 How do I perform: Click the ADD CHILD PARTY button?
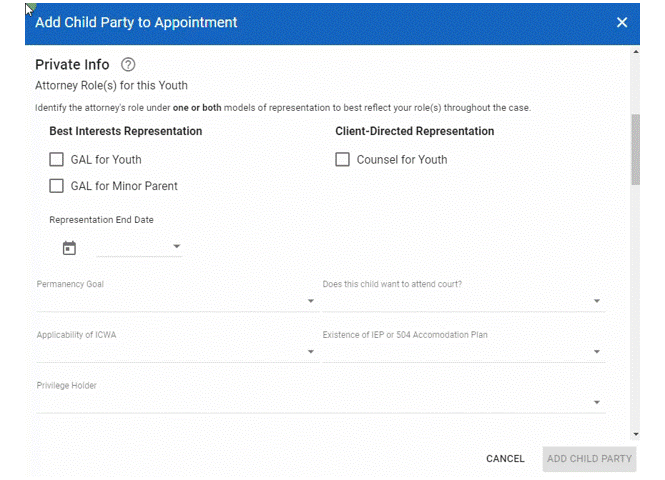click(x=589, y=459)
